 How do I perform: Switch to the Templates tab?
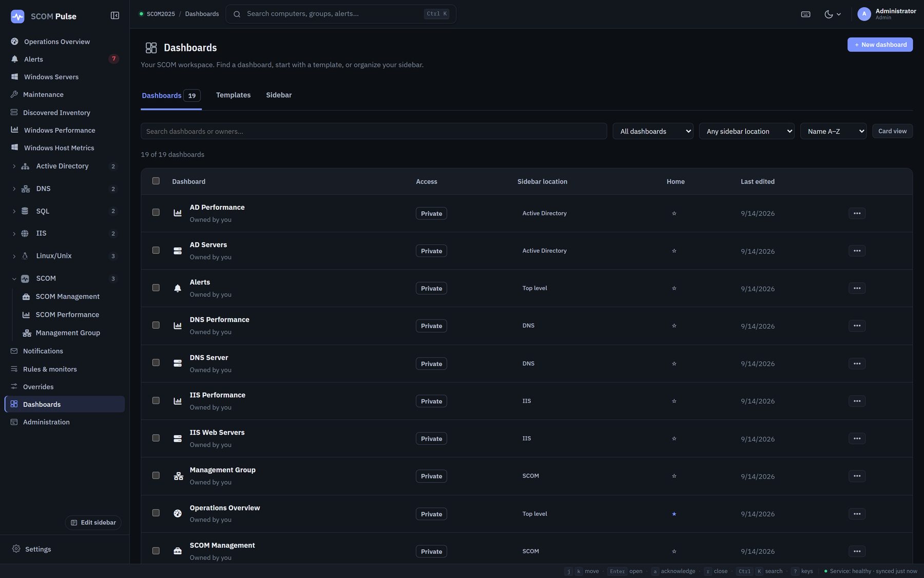pyautogui.click(x=233, y=95)
